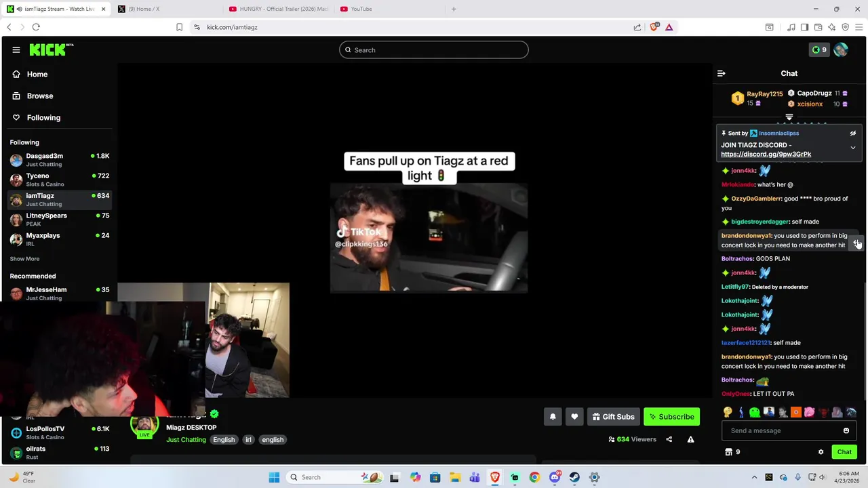
Task: Open Steam from the taskbar
Action: coord(574,477)
